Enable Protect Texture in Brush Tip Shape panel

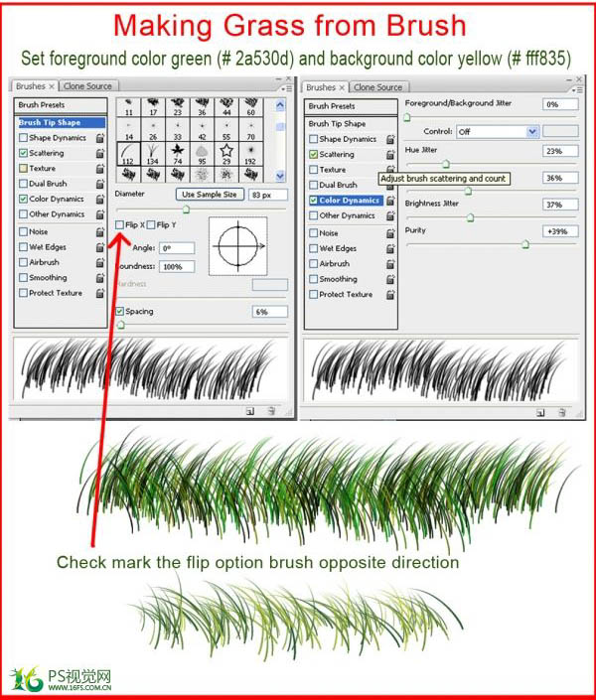23,293
